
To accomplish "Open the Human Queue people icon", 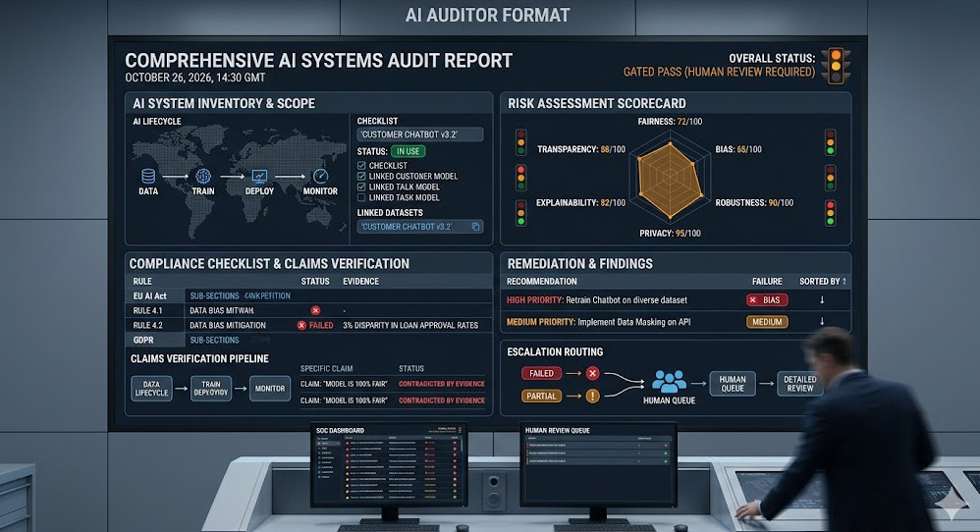I will [669, 381].
